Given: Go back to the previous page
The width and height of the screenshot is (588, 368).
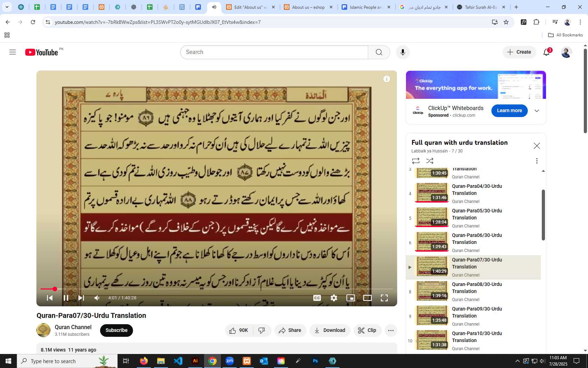Looking at the screenshot, I should click(8, 22).
